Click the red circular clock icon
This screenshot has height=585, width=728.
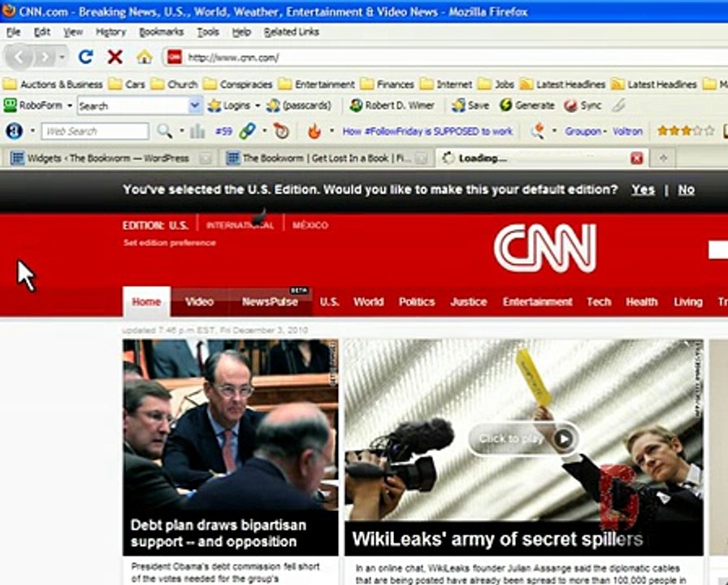(x=281, y=132)
